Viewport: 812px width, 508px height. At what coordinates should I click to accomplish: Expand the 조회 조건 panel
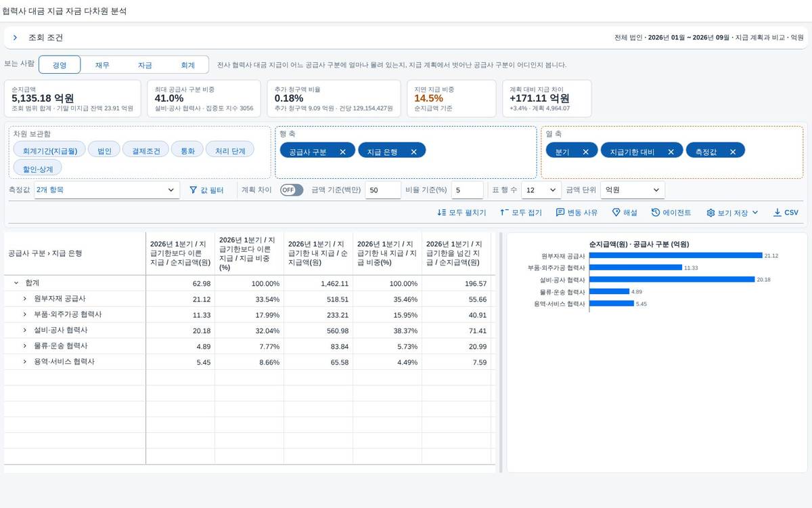[x=15, y=38]
